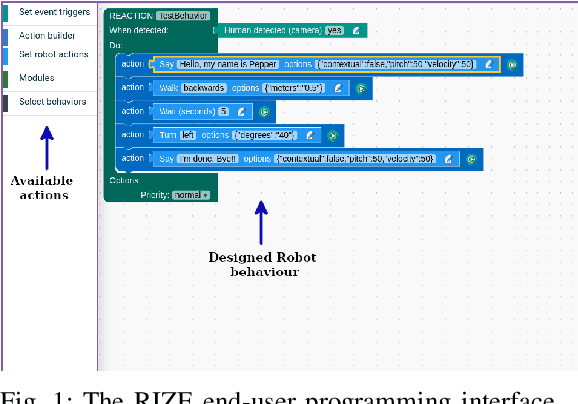Edit the Human detected trigger block

tap(356, 30)
